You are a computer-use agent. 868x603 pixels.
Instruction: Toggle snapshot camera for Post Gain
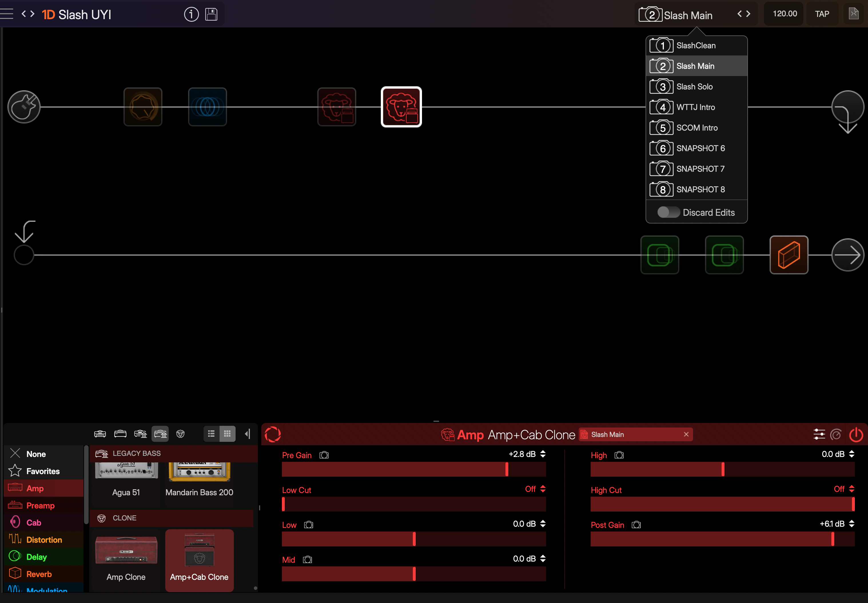click(636, 525)
